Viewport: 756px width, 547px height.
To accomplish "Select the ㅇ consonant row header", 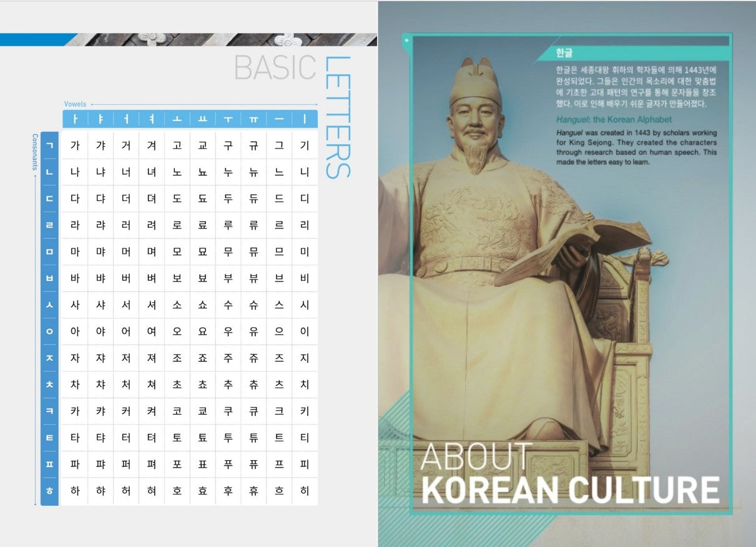I will [x=50, y=332].
